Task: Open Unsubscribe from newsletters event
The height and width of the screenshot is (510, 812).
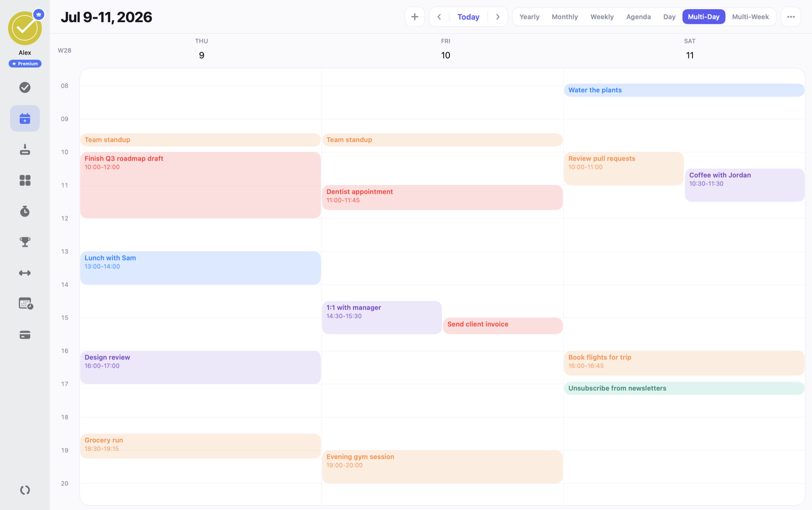Action: [684, 388]
